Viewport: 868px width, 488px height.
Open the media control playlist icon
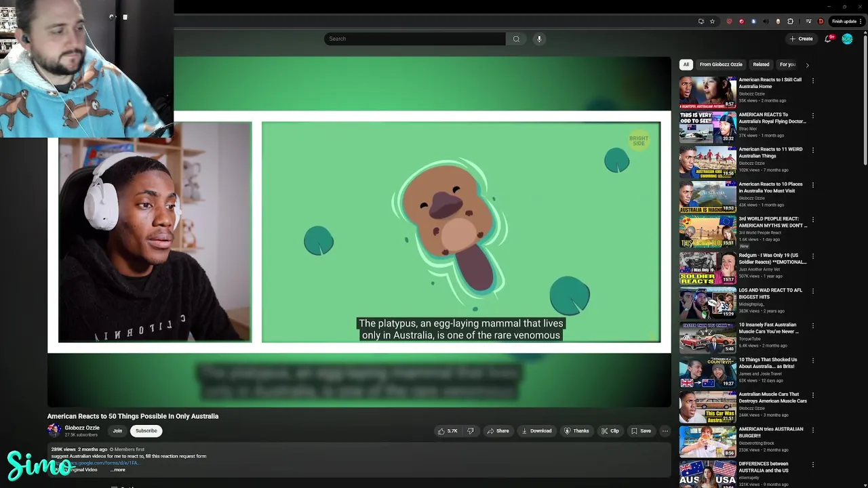(x=808, y=21)
